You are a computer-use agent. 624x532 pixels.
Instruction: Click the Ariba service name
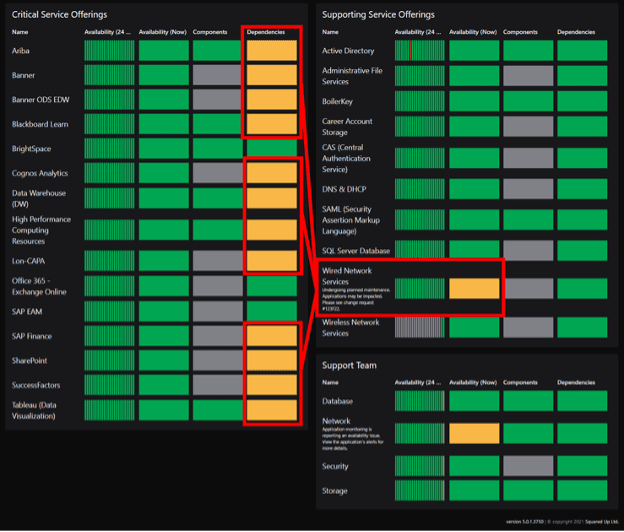click(20, 50)
